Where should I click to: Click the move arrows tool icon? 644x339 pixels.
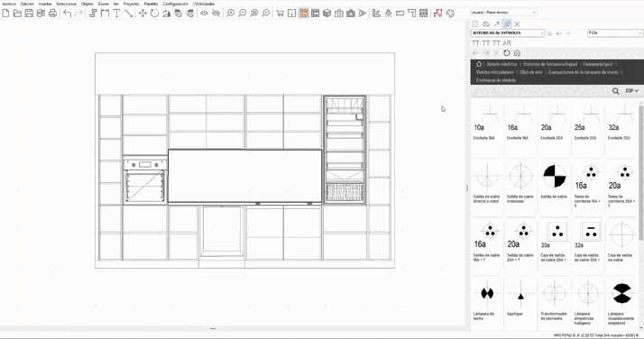point(143,14)
